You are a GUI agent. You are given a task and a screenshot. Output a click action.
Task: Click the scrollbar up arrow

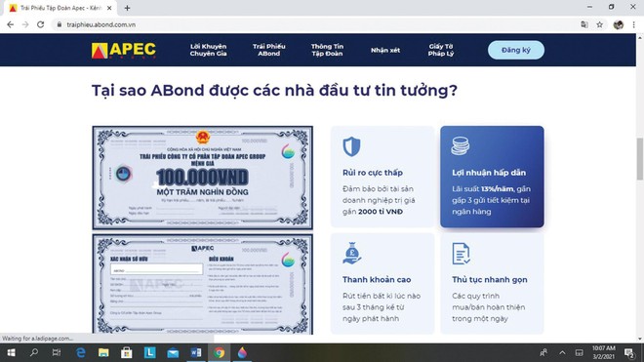639,37
